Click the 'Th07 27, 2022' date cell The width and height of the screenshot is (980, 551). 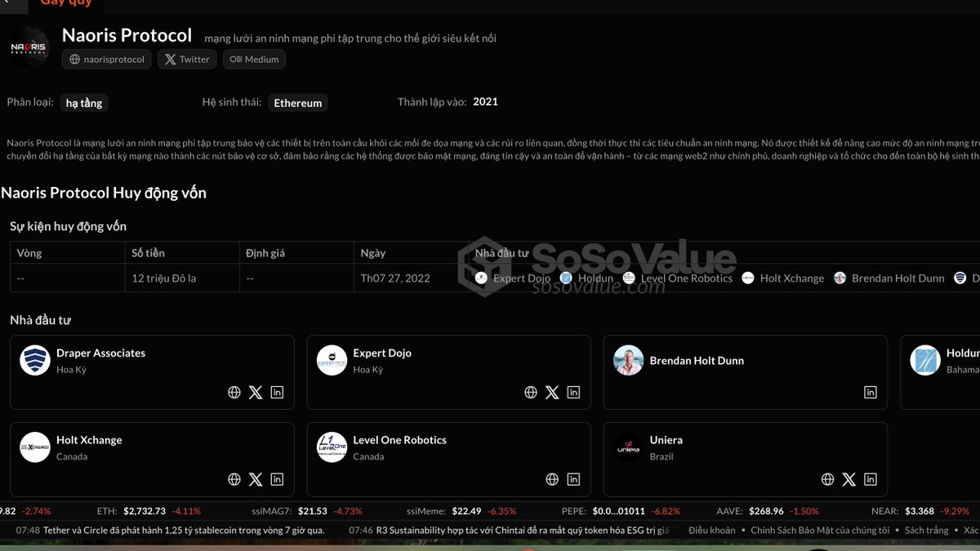click(x=411, y=278)
